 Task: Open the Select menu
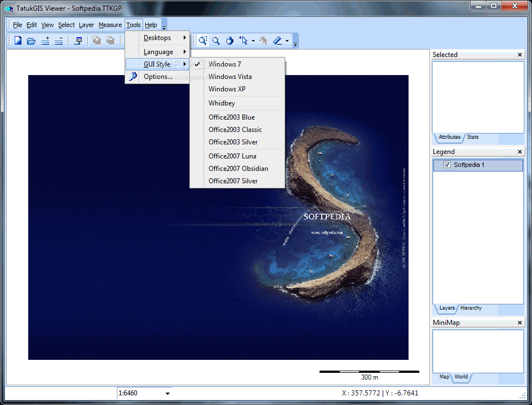[x=66, y=25]
